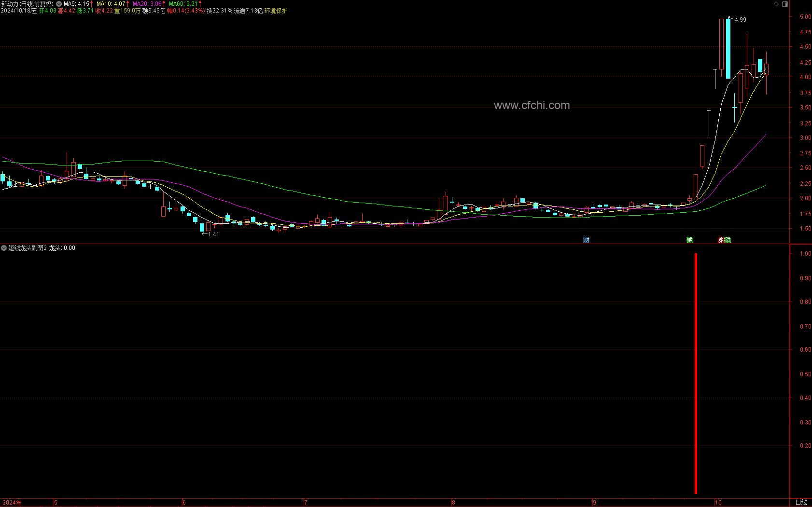
Task: Click the 环境保护 sector label
Action: click(276, 11)
